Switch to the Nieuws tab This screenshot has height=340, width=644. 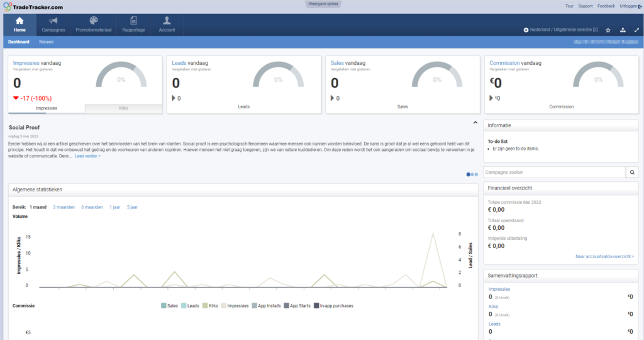pyautogui.click(x=47, y=42)
